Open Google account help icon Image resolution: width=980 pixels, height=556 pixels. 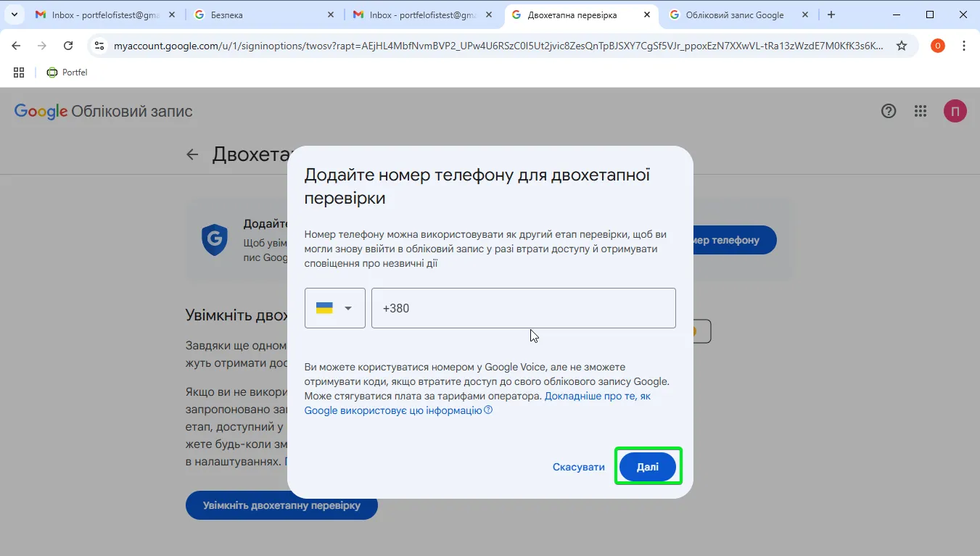[889, 111]
